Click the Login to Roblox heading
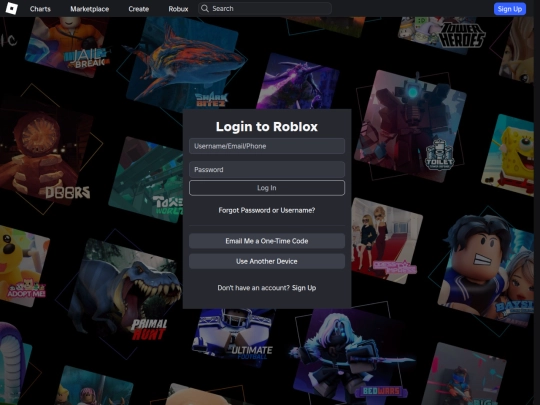The width and height of the screenshot is (540, 405). tap(267, 126)
